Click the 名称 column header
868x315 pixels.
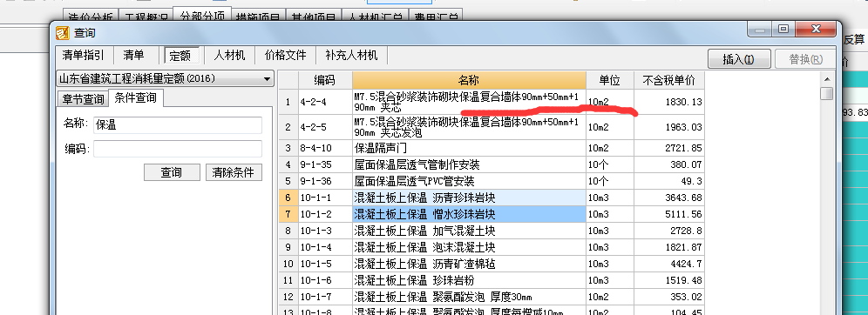pyautogui.click(x=469, y=80)
